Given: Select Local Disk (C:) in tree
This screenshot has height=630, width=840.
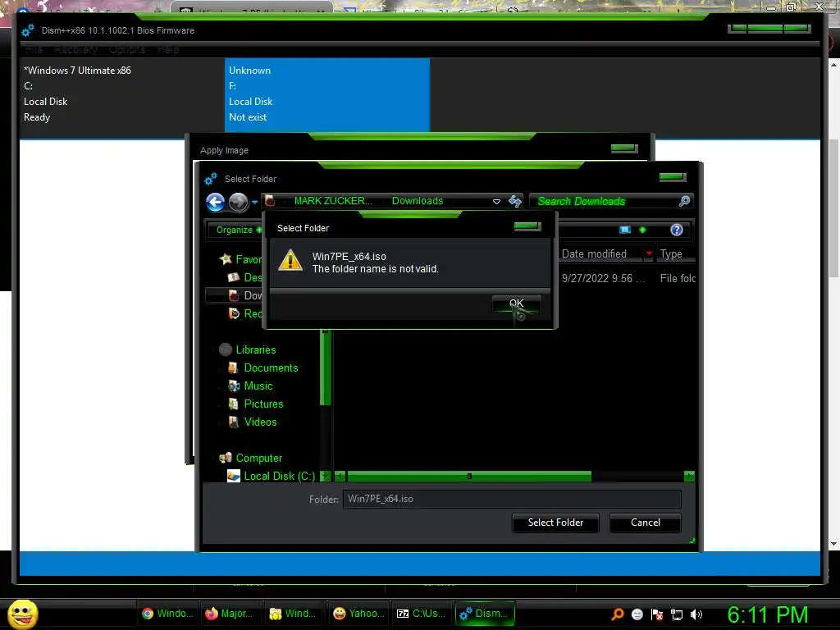Looking at the screenshot, I should click(x=271, y=477).
